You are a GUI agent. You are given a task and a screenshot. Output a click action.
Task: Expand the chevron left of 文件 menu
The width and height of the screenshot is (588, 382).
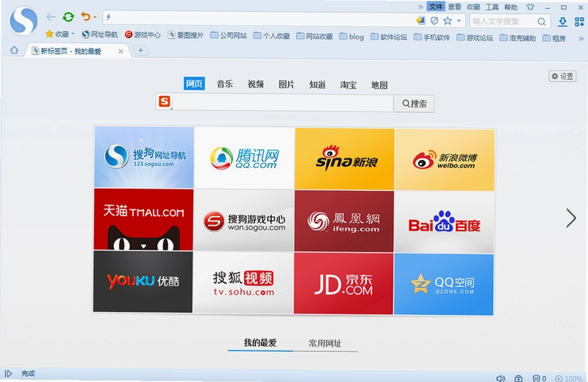(x=420, y=7)
